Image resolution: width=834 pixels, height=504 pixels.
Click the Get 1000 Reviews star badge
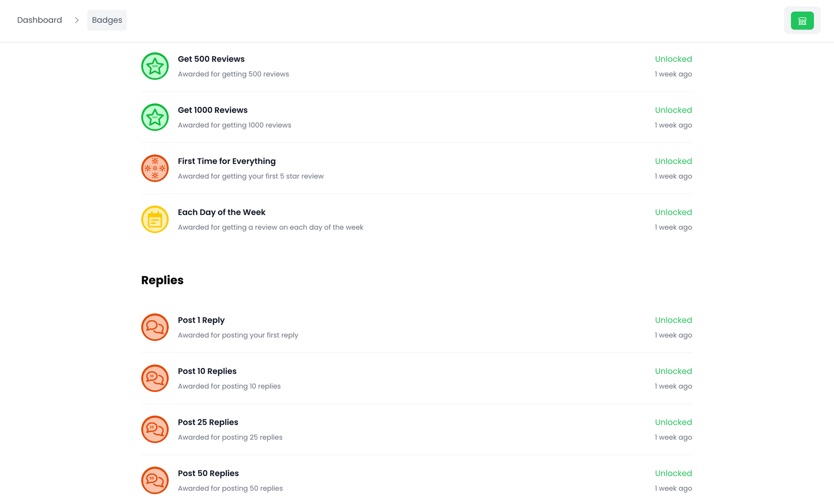coord(155,117)
